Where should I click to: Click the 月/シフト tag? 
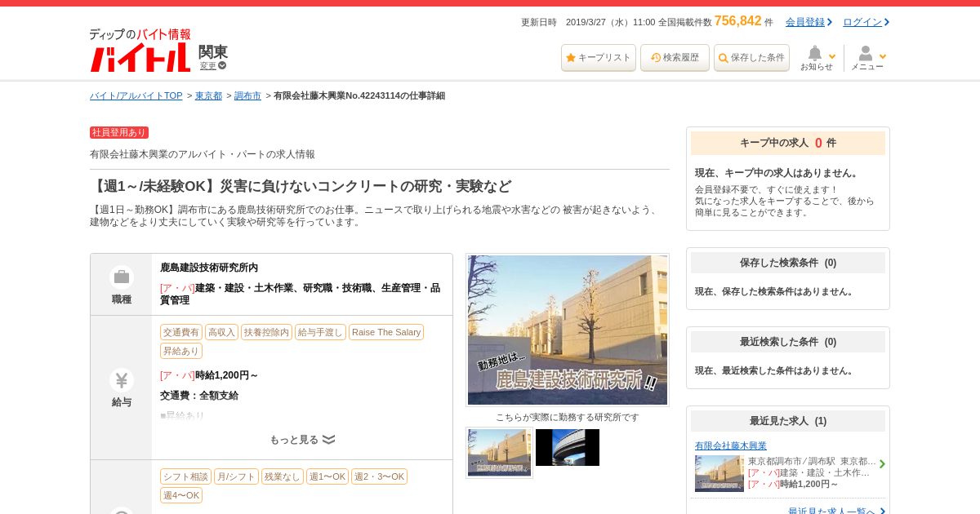[x=237, y=476]
